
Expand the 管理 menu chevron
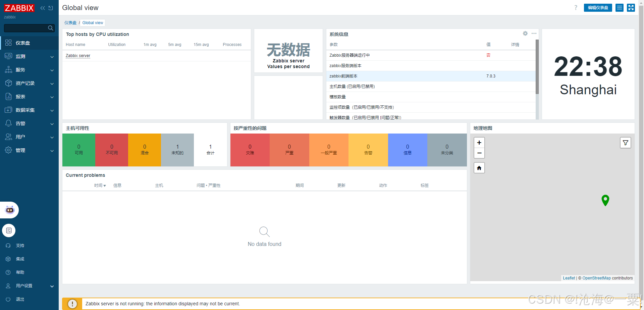point(52,151)
